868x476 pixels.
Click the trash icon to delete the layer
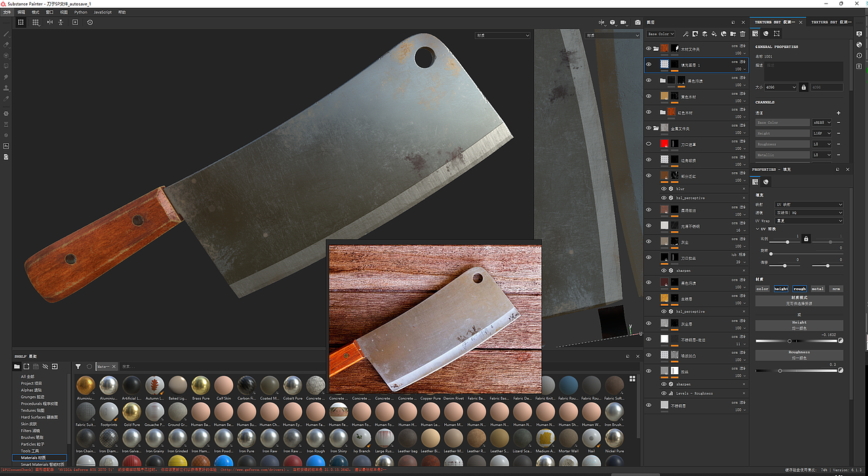743,34
